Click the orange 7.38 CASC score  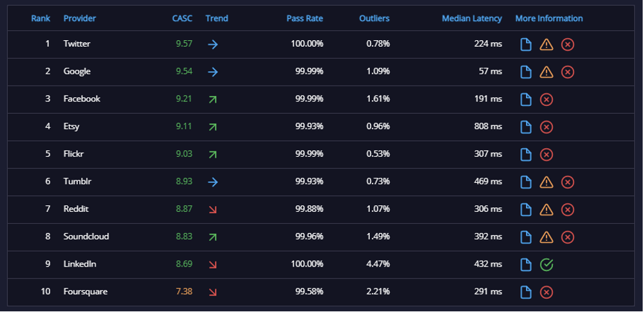(184, 292)
